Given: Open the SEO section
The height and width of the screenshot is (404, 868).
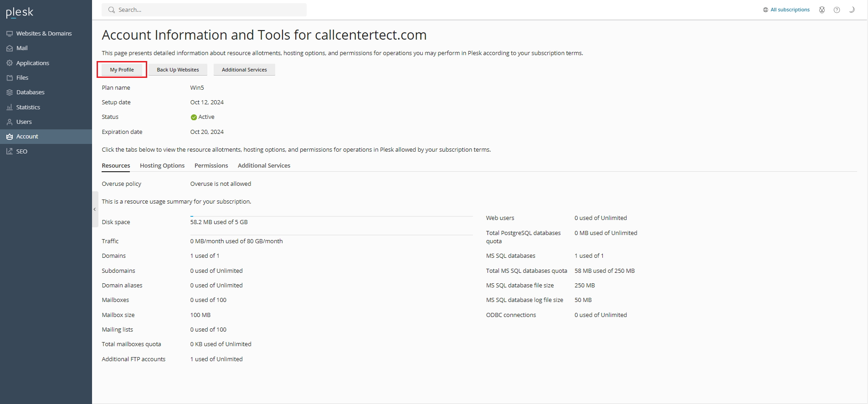Looking at the screenshot, I should pos(21,152).
